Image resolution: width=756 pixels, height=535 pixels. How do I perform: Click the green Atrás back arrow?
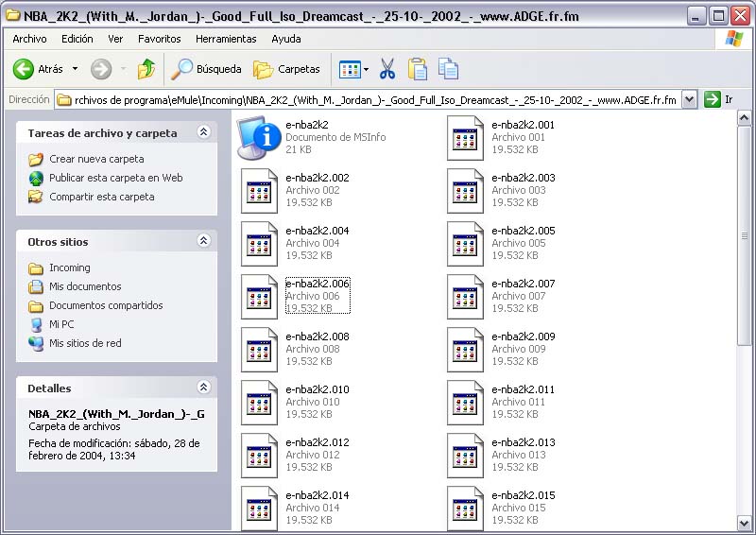[x=23, y=69]
